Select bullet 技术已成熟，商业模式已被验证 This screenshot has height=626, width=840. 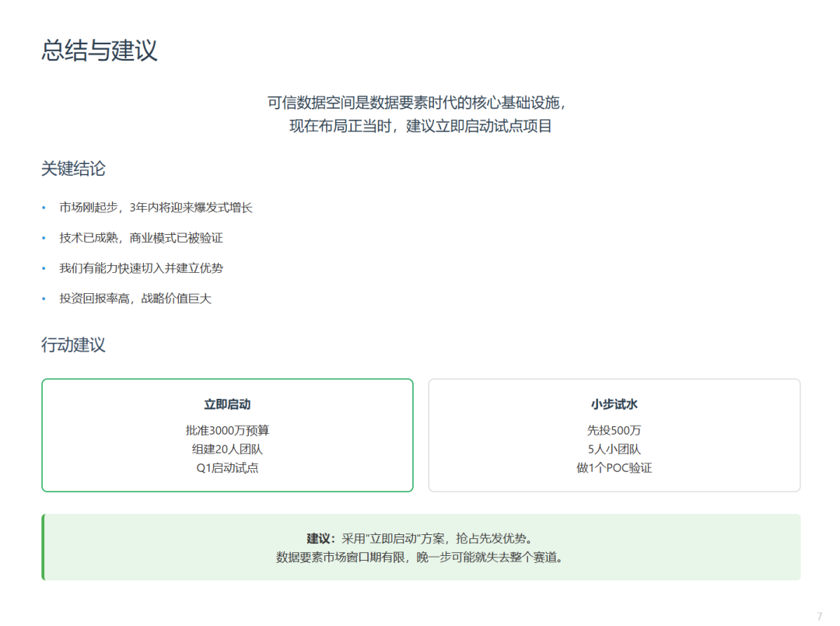[x=141, y=238]
